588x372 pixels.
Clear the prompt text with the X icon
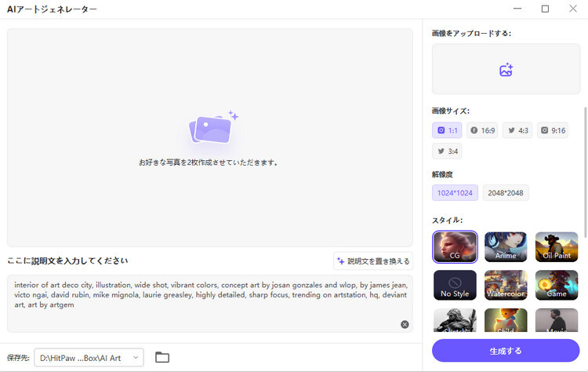point(405,324)
